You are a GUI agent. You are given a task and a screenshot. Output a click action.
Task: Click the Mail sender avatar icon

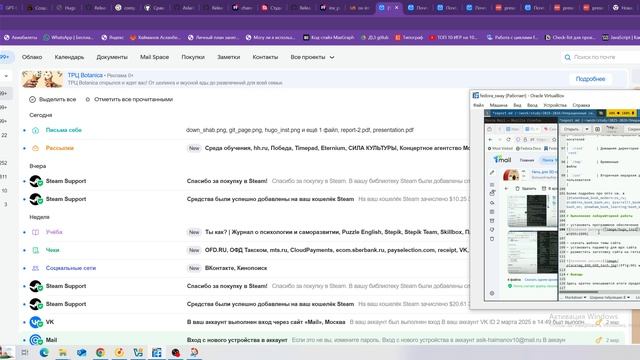click(36, 340)
